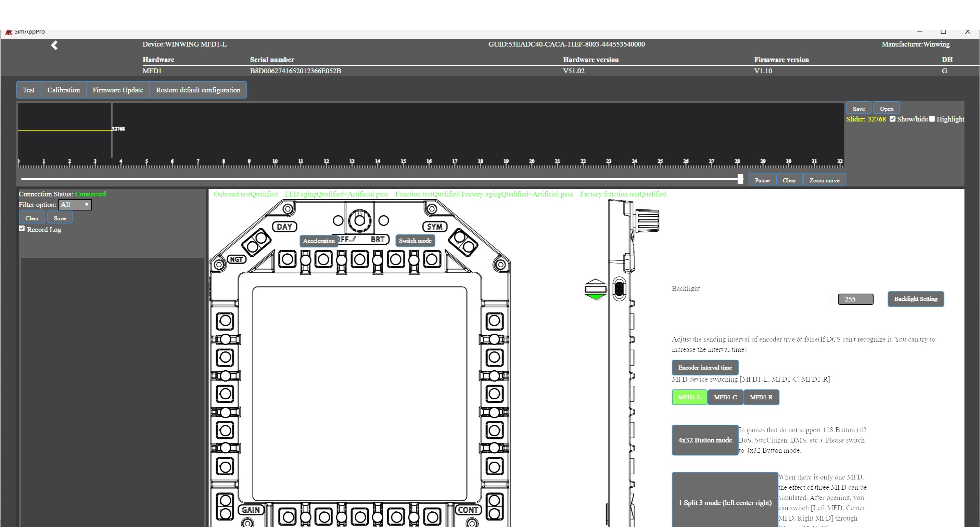Click the SYM button on MFD diagram
Viewport: 980px width, 527px height.
(434, 227)
